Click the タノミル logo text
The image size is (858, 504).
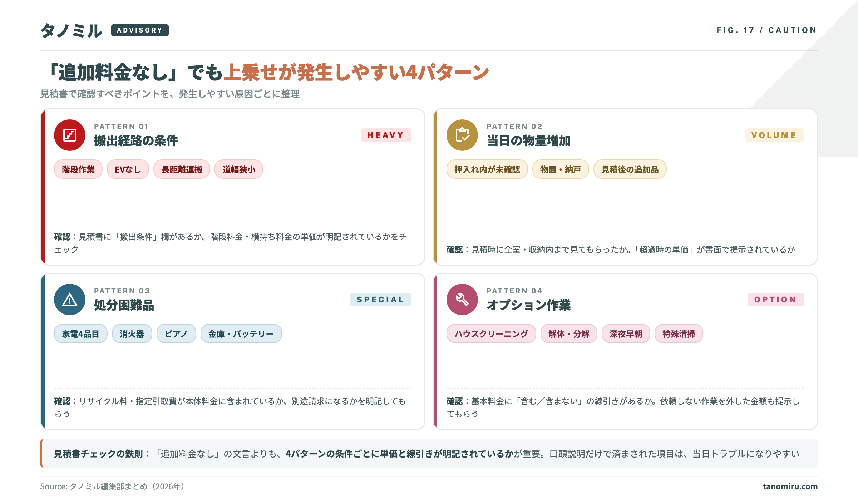71,31
